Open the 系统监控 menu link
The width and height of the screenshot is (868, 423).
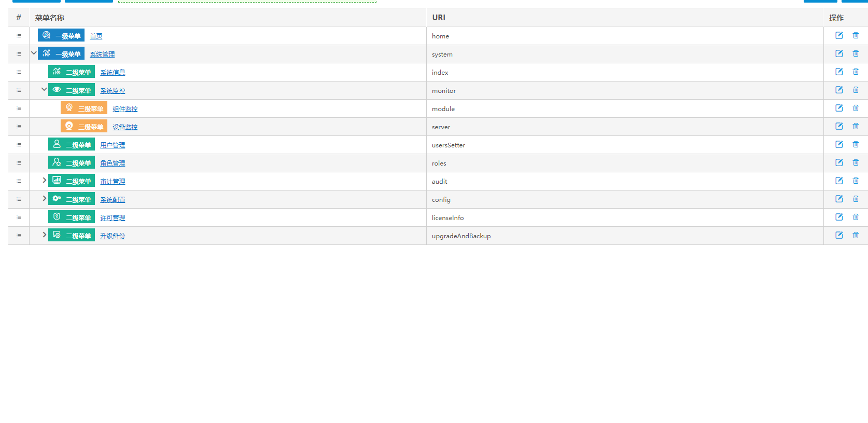[x=113, y=91]
